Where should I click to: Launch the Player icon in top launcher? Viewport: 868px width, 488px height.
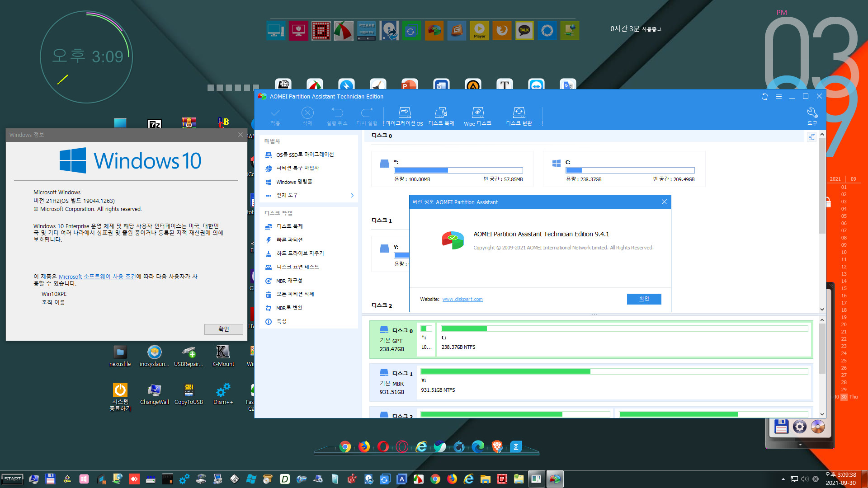(479, 30)
